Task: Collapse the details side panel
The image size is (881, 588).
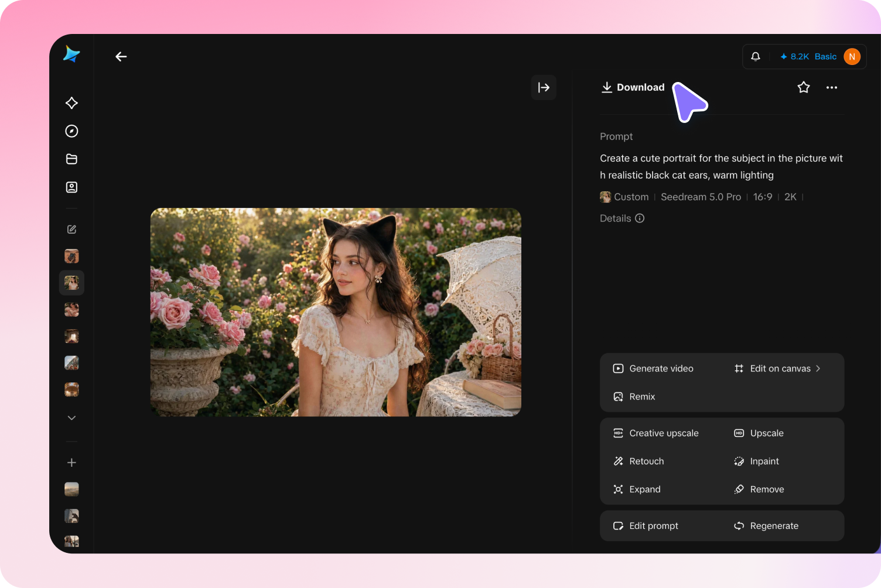Action: 544,87
